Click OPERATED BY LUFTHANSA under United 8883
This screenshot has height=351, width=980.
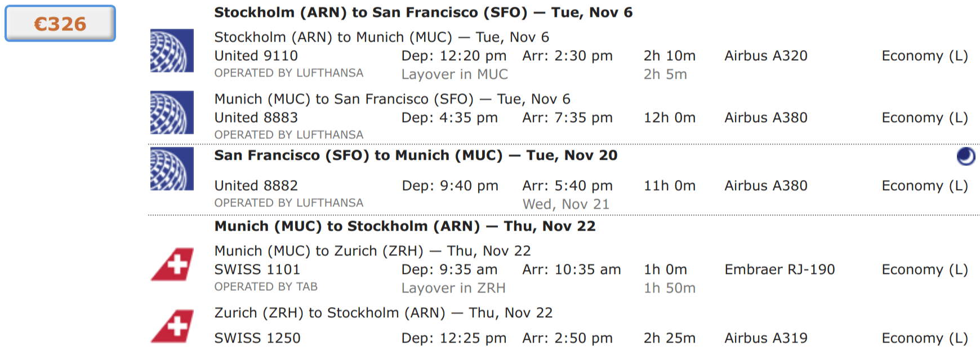[x=289, y=135]
